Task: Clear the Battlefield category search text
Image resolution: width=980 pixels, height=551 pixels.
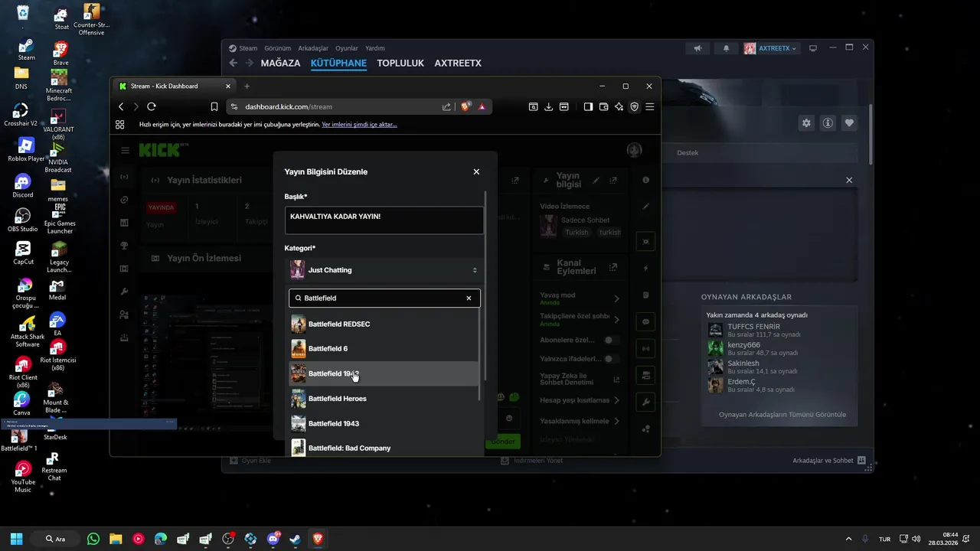Action: pos(469,298)
